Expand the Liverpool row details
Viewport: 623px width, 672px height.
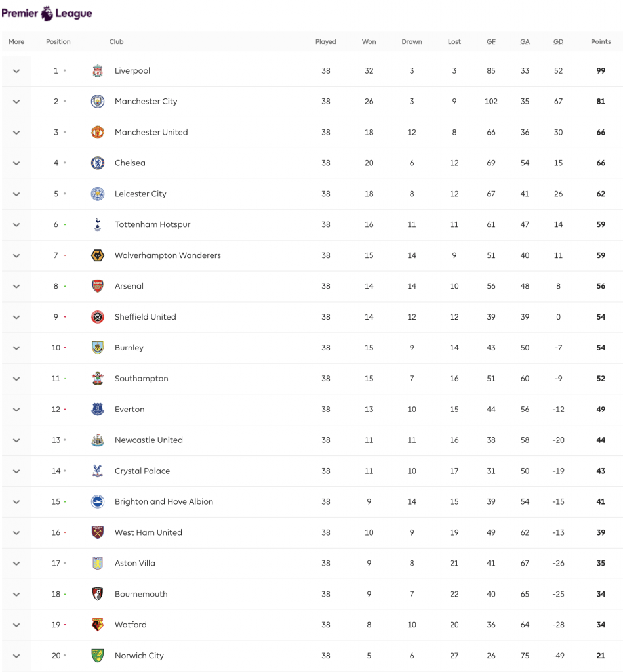16,71
